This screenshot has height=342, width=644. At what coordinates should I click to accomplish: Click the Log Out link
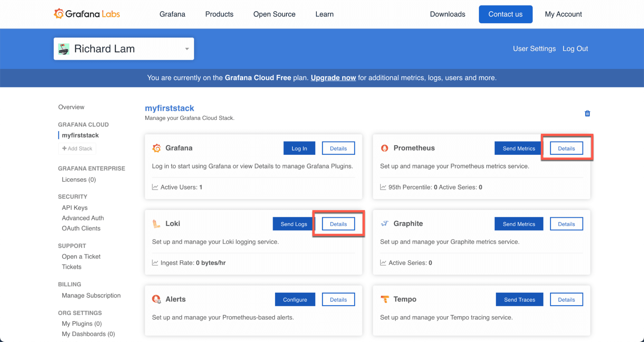tap(575, 49)
